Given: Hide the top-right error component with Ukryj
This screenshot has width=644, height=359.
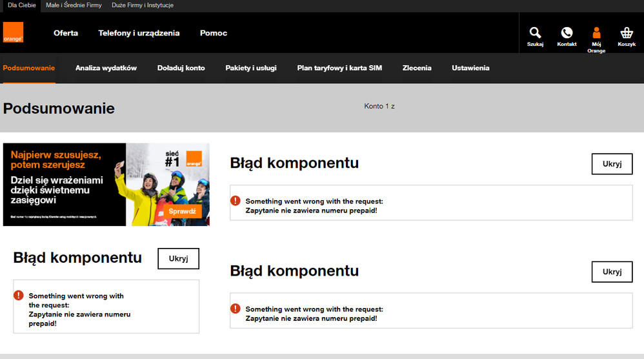Looking at the screenshot, I should (x=612, y=164).
